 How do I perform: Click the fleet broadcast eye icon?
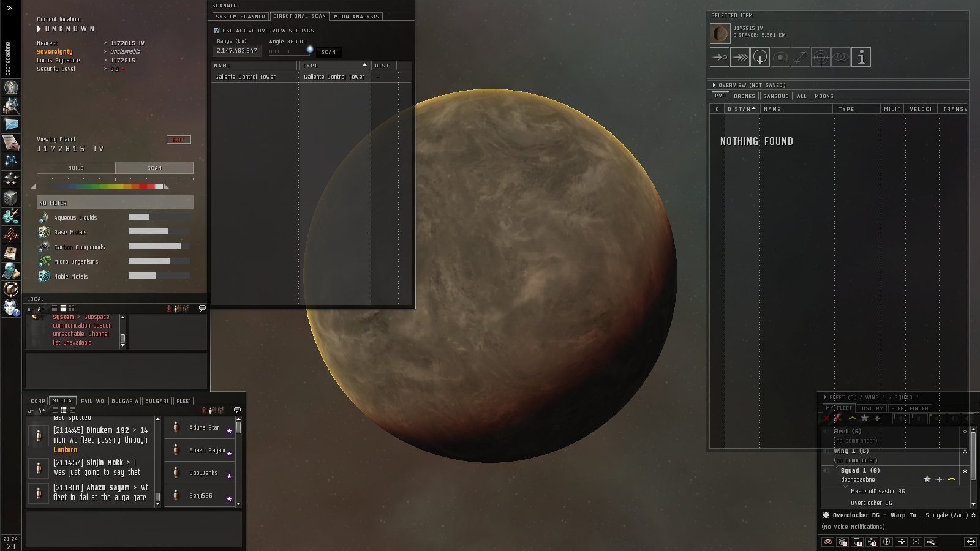(x=828, y=542)
